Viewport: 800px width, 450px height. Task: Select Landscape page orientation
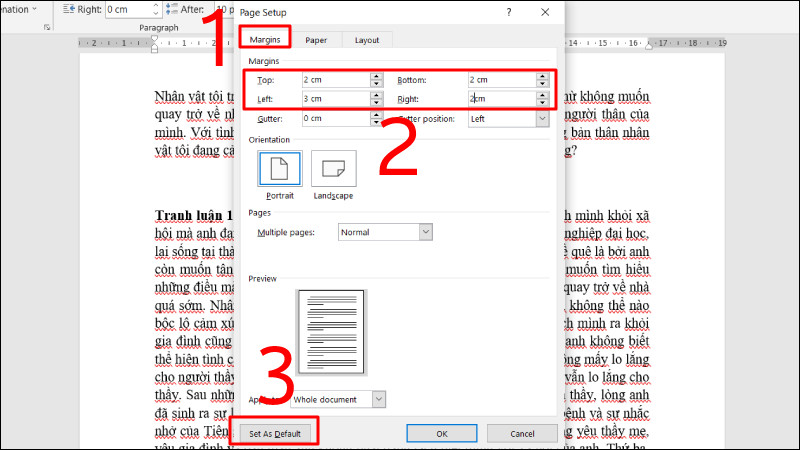click(333, 168)
